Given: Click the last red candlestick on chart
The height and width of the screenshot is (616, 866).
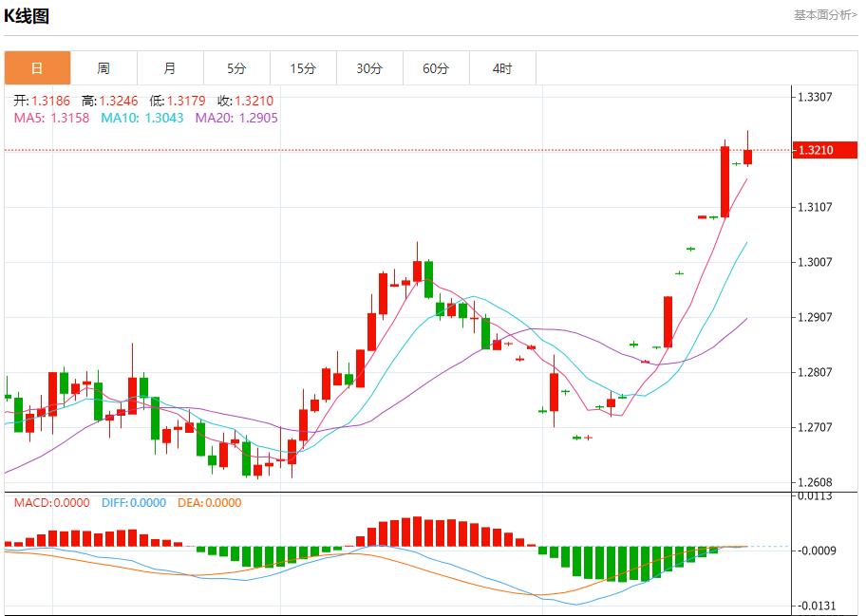Looking at the screenshot, I should 748,157.
